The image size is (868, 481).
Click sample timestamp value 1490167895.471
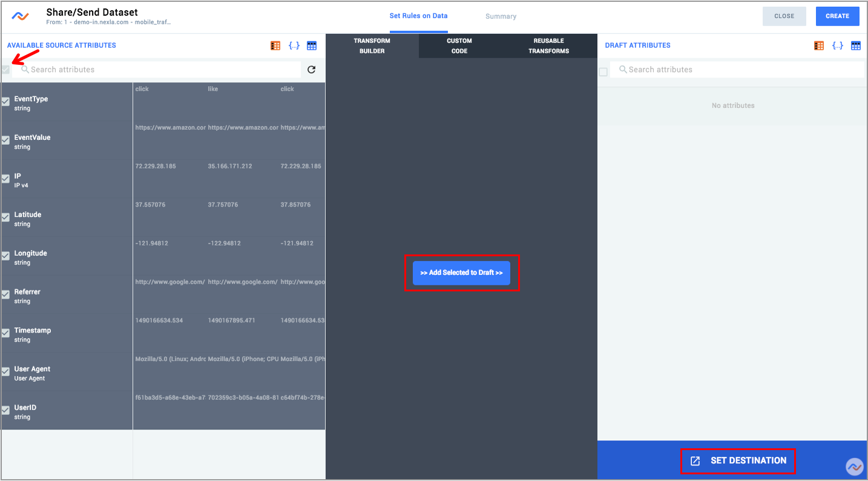tap(231, 320)
